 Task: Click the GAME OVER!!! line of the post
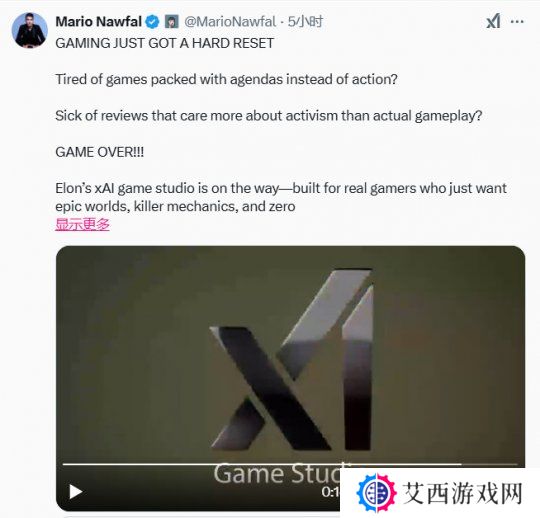coord(100,152)
